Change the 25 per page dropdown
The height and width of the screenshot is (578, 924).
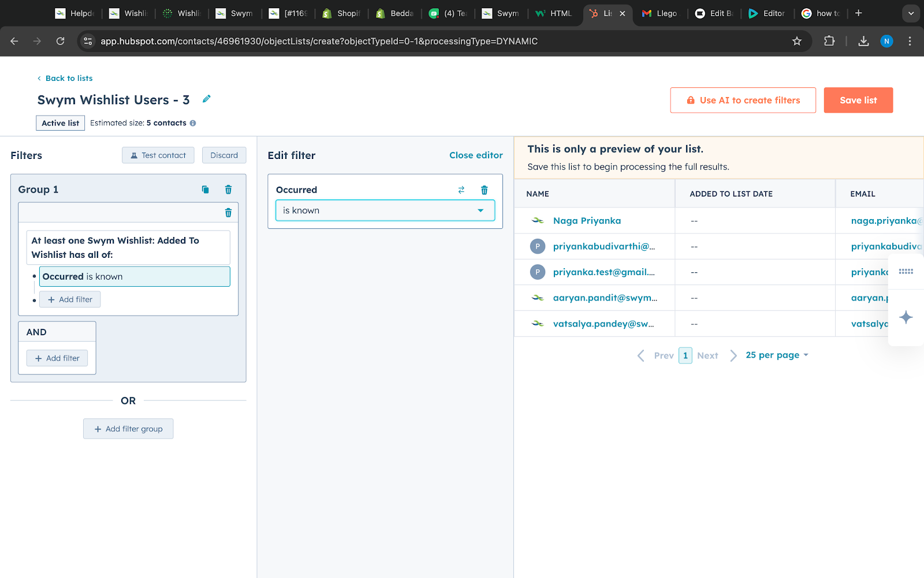click(777, 355)
